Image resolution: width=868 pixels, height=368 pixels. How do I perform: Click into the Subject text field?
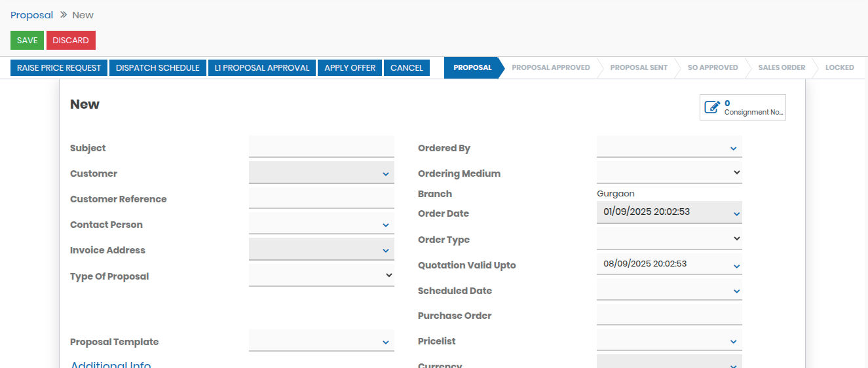click(321, 147)
